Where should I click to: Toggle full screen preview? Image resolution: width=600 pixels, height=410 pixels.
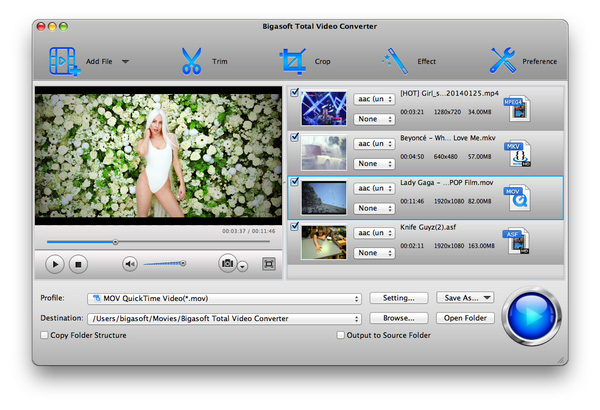[269, 264]
